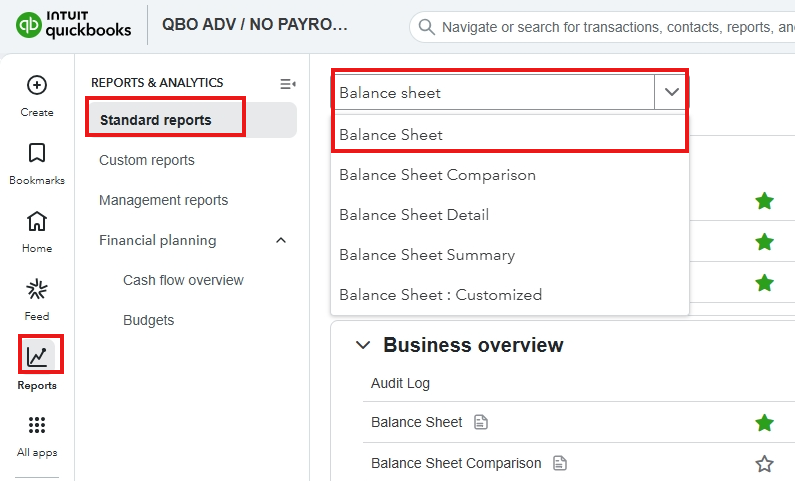Click the global Navigate or search bar

[610, 27]
